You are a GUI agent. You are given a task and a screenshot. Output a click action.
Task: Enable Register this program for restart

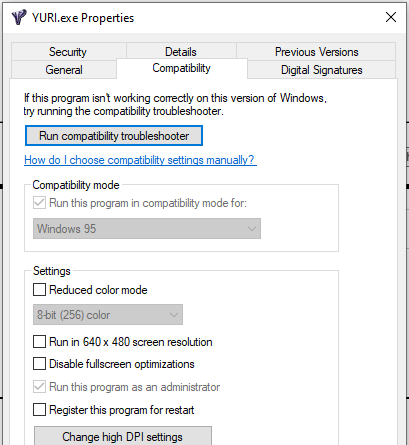[x=39, y=410]
